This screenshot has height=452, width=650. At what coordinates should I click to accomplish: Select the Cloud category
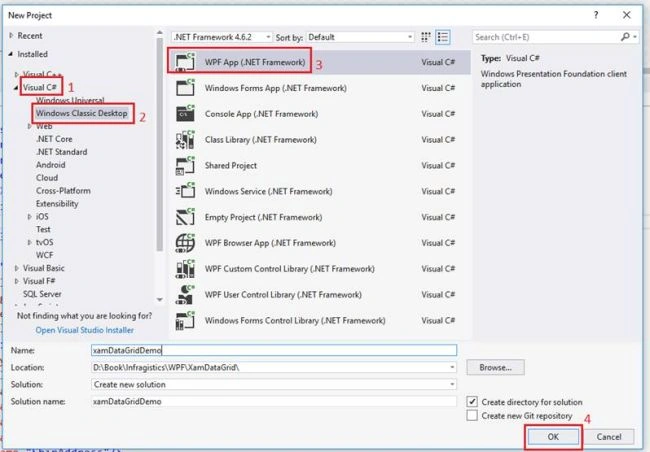click(47, 177)
